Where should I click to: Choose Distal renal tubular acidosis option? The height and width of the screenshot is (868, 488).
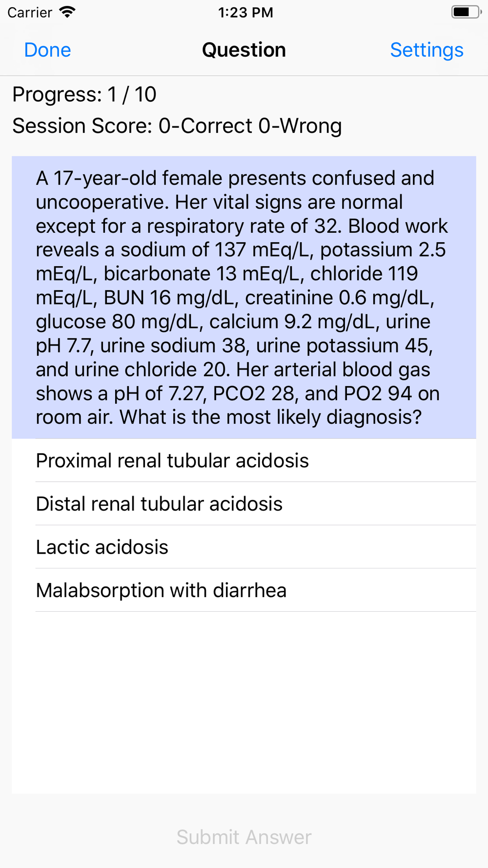click(159, 504)
